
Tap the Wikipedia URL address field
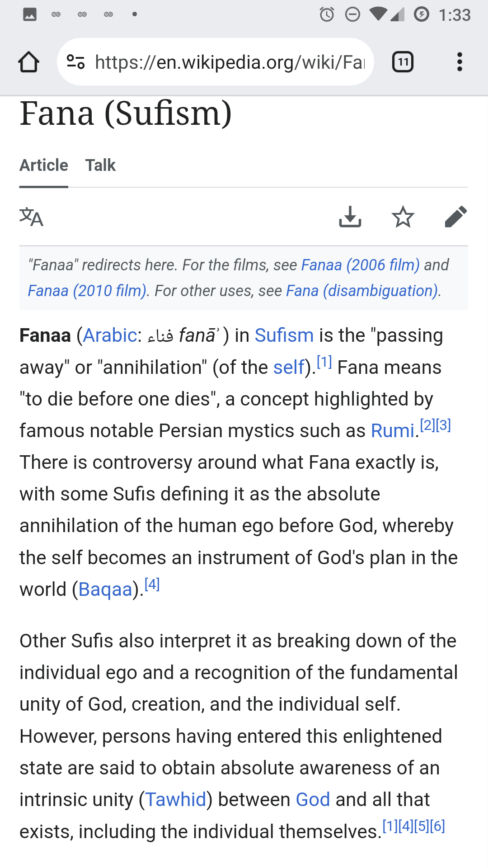coord(229,62)
